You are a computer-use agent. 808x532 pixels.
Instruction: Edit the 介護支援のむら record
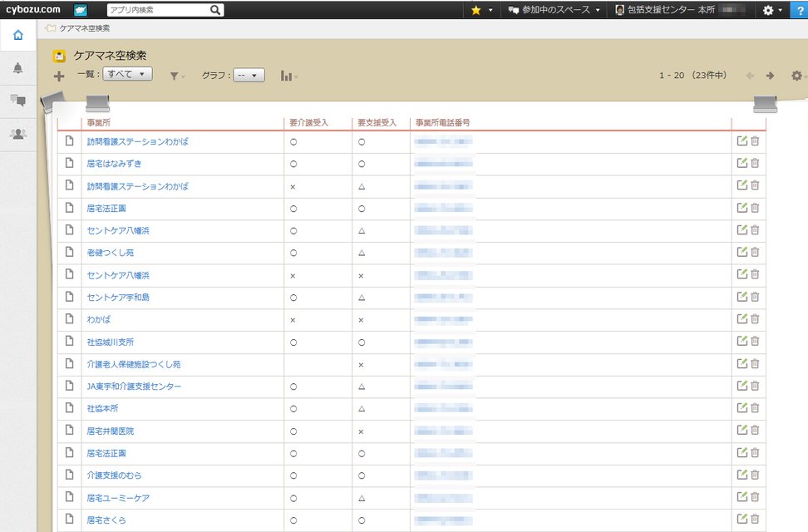click(x=742, y=475)
